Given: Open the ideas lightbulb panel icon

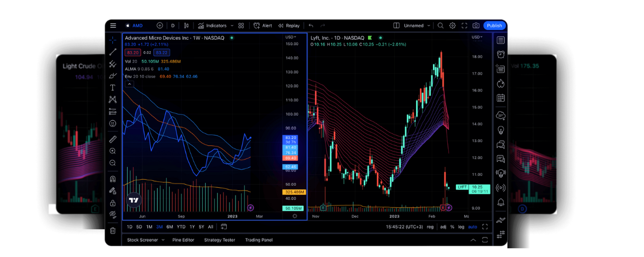Looking at the screenshot, I should pyautogui.click(x=500, y=130).
